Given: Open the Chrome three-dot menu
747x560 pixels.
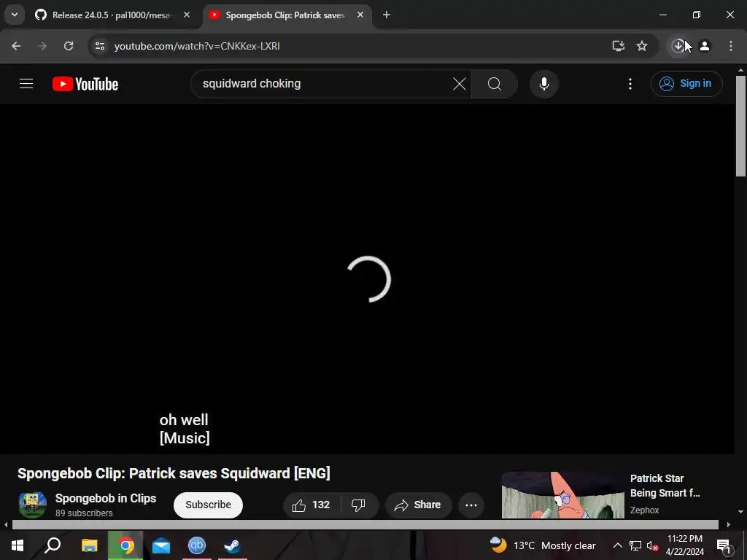Looking at the screenshot, I should click(731, 46).
